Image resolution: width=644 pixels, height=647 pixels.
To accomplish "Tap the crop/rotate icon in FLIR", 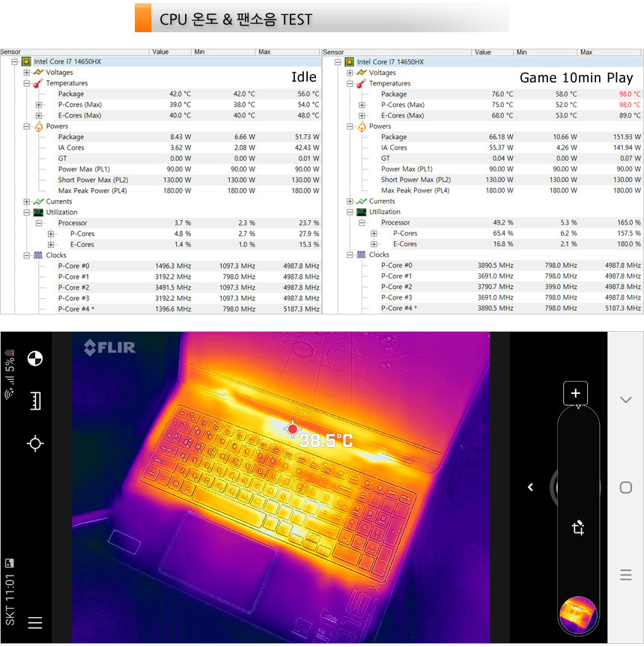I will click(x=577, y=528).
